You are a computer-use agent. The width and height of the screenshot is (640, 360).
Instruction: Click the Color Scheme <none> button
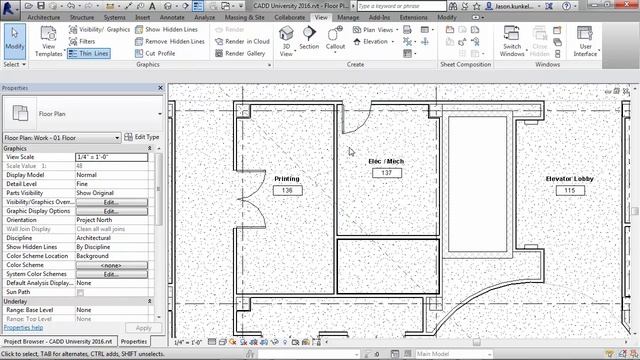(x=111, y=265)
